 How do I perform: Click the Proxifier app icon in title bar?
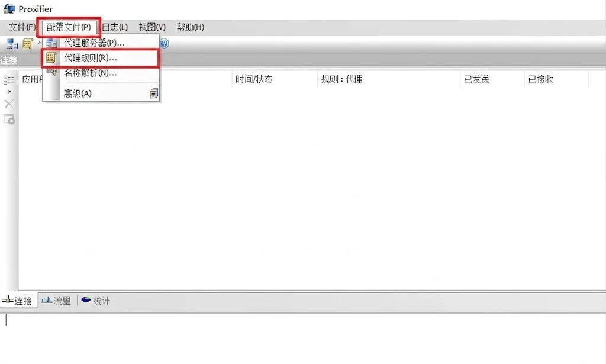tap(9, 8)
